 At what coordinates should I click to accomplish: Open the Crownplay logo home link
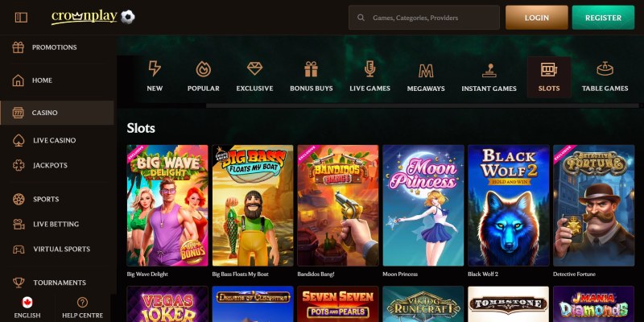(85, 17)
